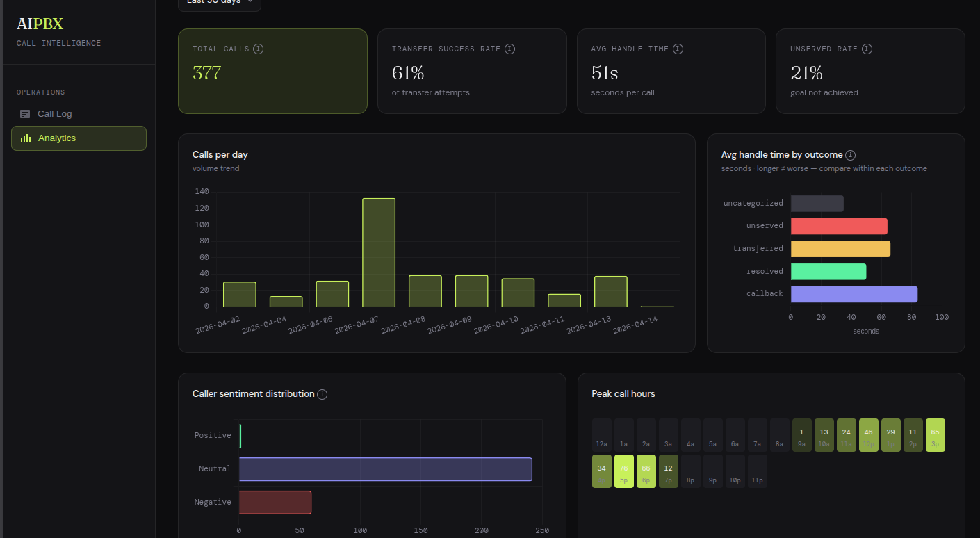Click the 12p peak hour cell showing 46
The height and width of the screenshot is (538, 980).
(x=869, y=435)
